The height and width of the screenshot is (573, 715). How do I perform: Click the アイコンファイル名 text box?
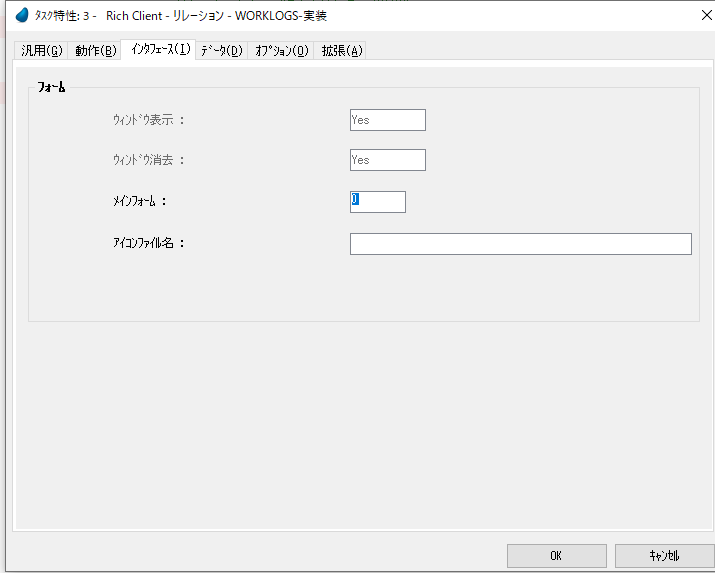click(520, 244)
